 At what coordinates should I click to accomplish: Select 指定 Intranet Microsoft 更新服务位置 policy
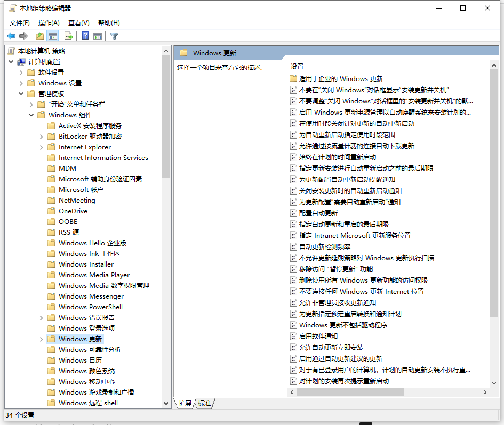pyautogui.click(x=355, y=235)
